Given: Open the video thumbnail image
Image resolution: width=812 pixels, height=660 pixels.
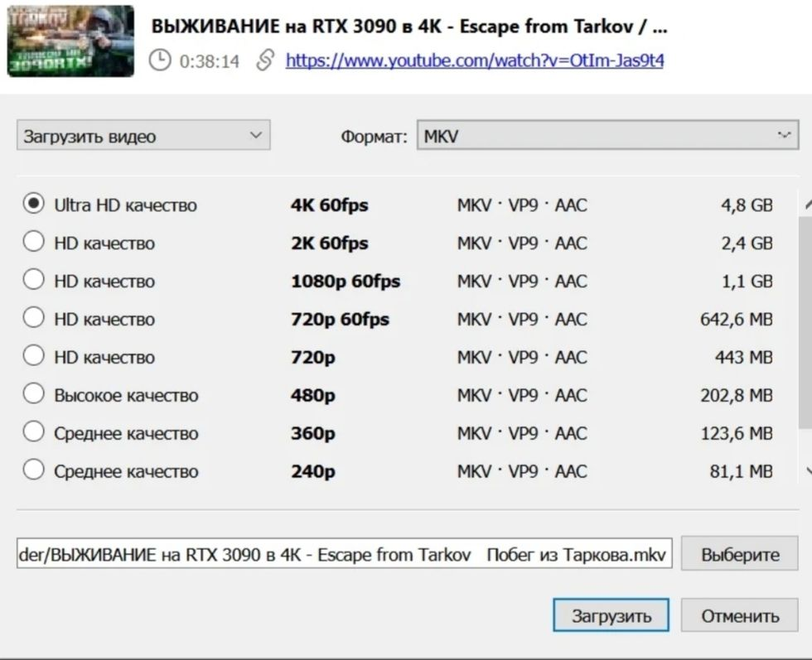Looking at the screenshot, I should click(71, 41).
